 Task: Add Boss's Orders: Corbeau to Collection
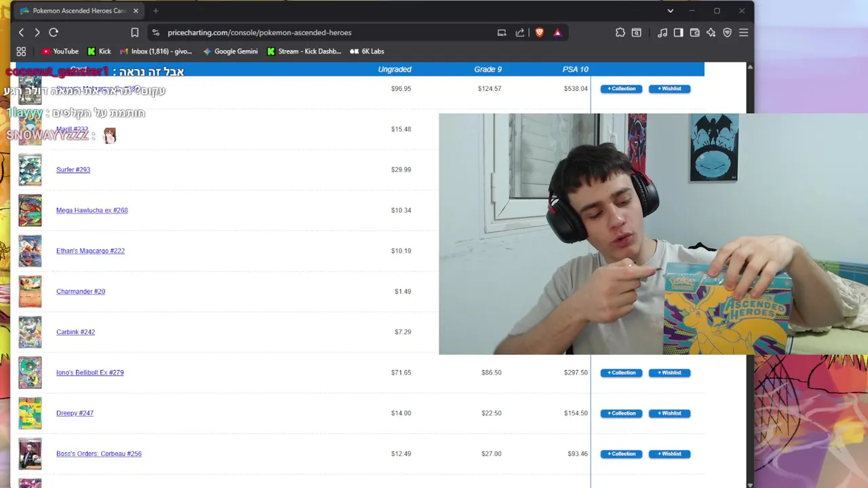[x=621, y=454]
